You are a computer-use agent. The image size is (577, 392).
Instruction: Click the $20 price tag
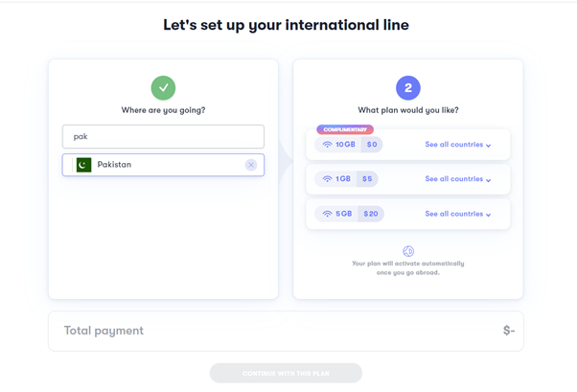click(371, 214)
